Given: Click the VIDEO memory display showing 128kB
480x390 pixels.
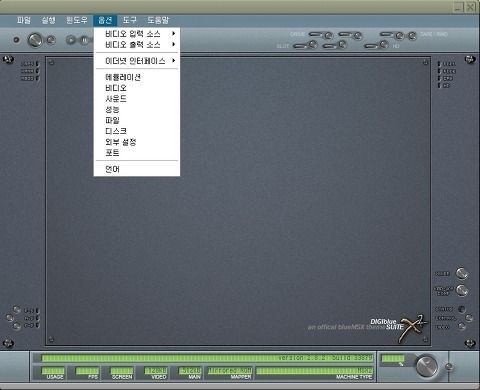Looking at the screenshot, I should [x=156, y=371].
